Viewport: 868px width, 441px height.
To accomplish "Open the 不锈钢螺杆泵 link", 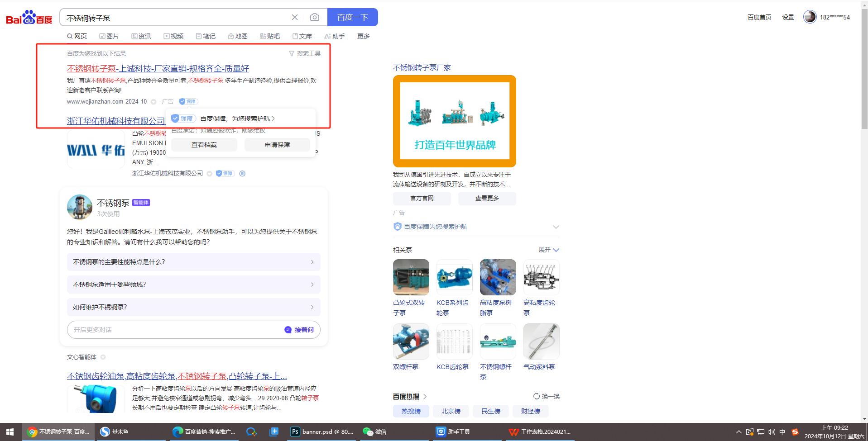I will pyautogui.click(x=496, y=372).
